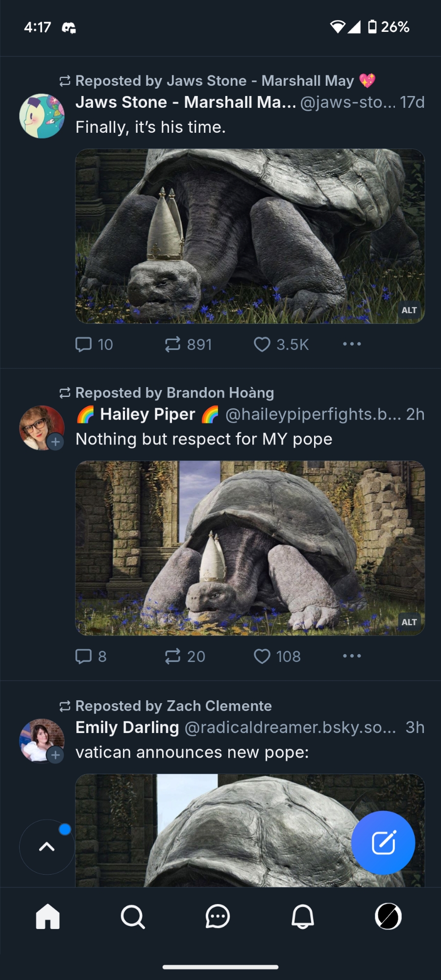Screen dimensions: 441x980
Task: Repost the Jaws Stone post
Action: 172,344
